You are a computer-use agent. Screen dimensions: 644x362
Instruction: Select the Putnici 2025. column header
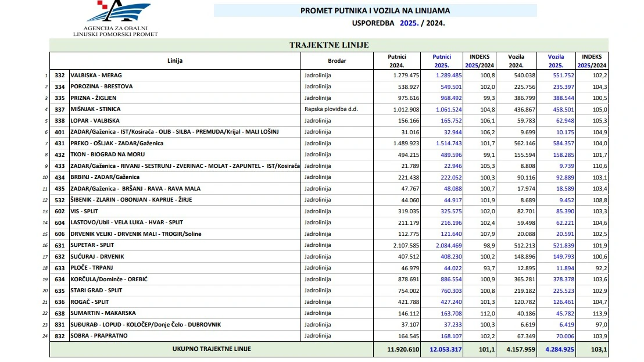[x=442, y=60]
